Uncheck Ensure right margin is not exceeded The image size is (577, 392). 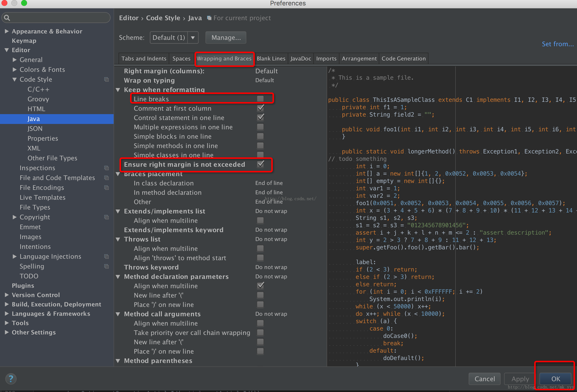pos(260,164)
